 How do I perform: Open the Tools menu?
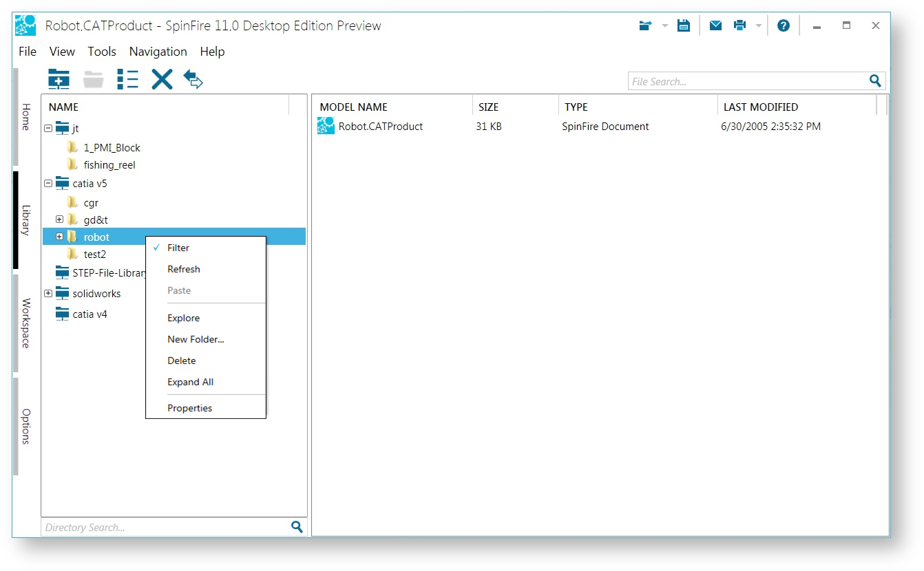[102, 52]
